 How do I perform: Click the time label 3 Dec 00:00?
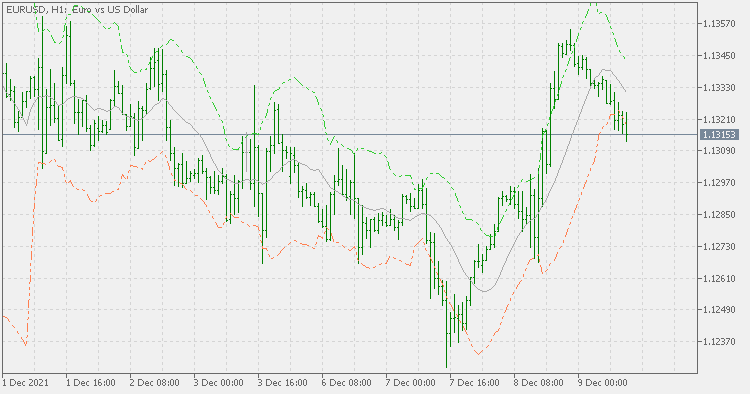(x=219, y=383)
